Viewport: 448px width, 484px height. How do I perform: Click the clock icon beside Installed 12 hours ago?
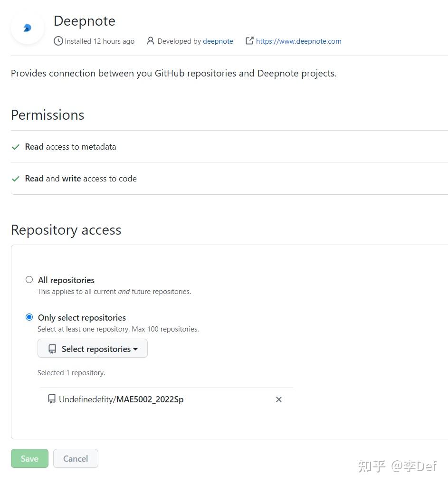point(58,41)
